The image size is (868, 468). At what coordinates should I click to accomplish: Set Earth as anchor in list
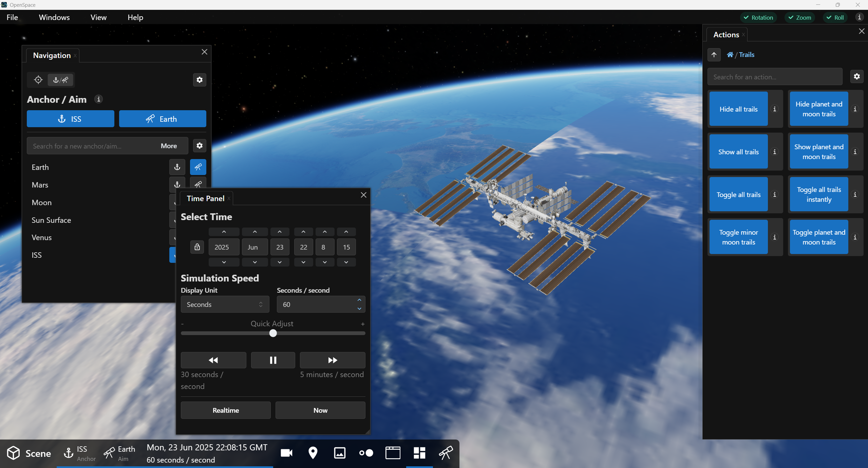(177, 167)
